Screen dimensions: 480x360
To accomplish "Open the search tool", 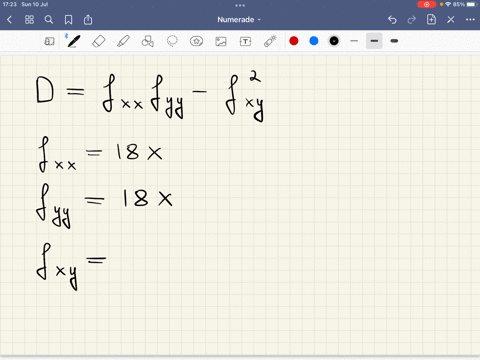I will coord(49,20).
